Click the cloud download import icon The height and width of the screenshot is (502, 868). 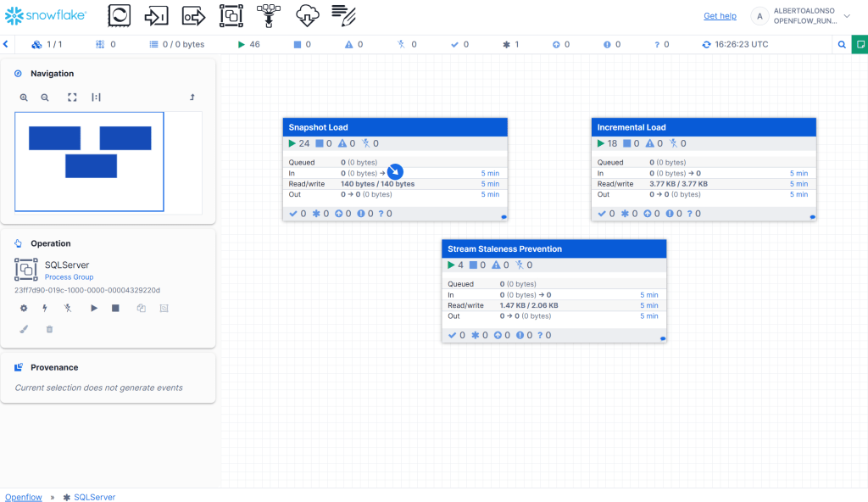307,15
